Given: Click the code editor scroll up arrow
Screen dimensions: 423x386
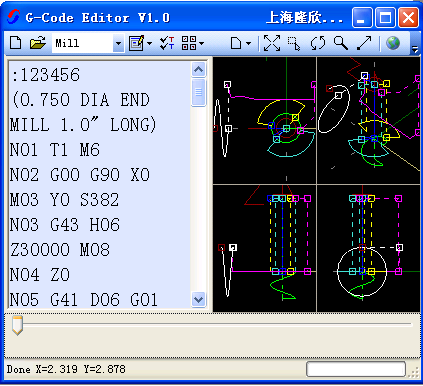Looking at the screenshot, I should (199, 69).
